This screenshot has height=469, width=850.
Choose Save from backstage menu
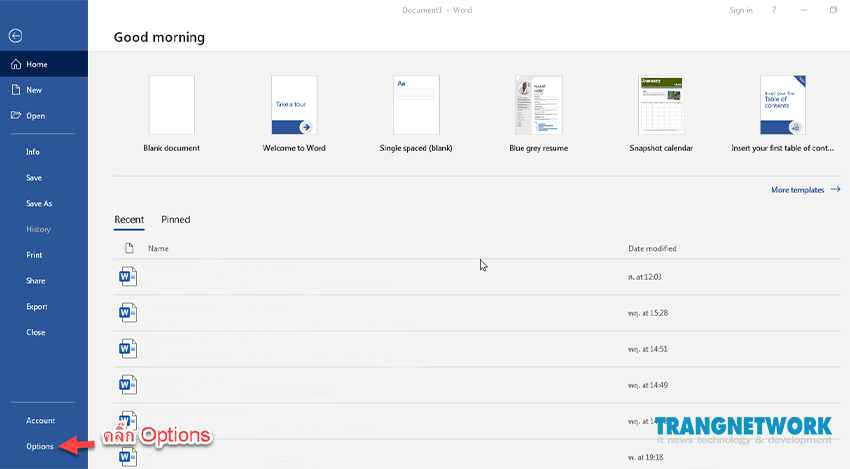[34, 178]
